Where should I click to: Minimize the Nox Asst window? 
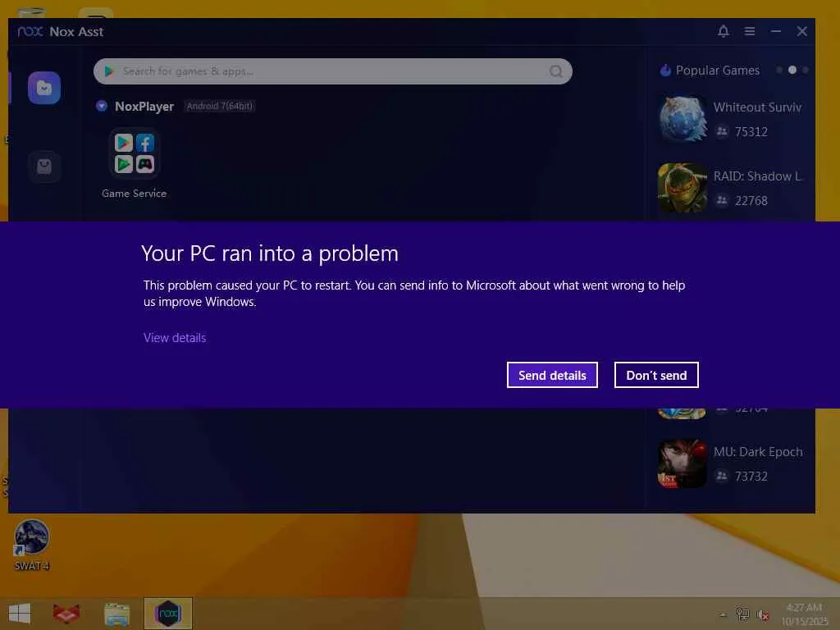(776, 31)
